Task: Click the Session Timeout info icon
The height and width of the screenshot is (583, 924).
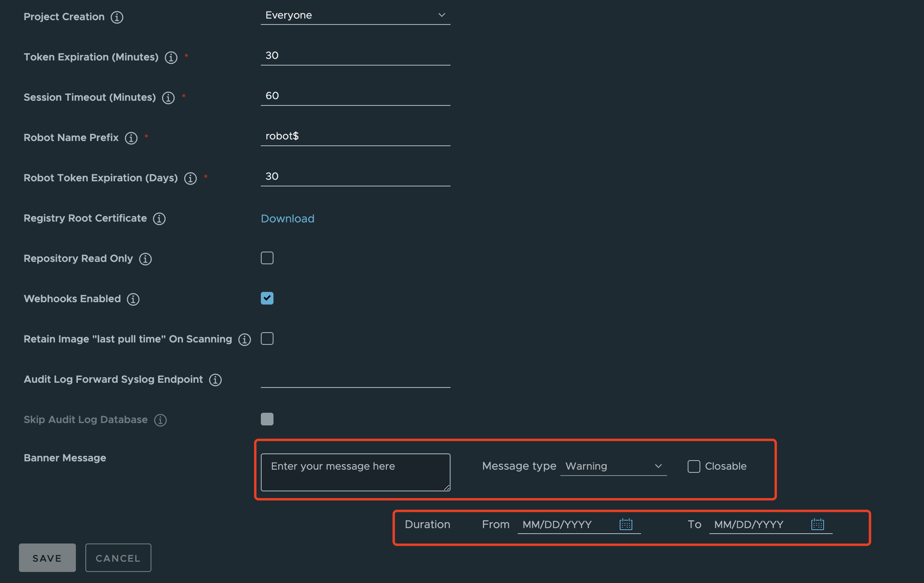Action: [x=168, y=98]
